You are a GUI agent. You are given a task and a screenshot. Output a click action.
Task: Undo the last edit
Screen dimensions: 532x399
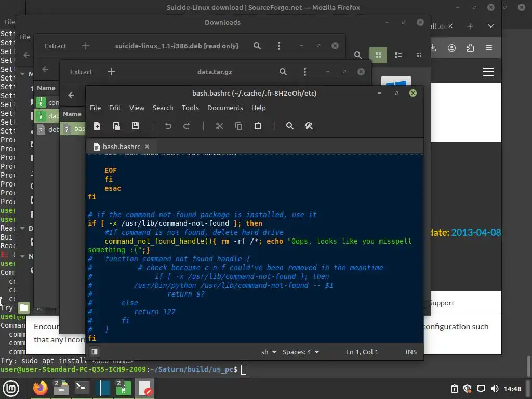tap(168, 126)
